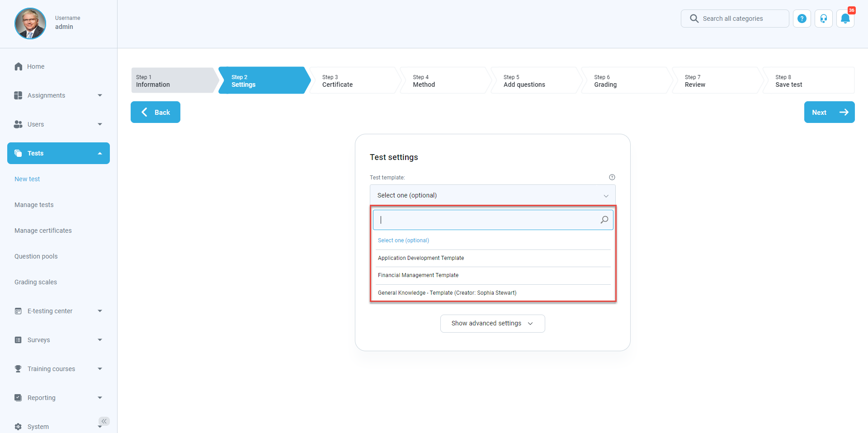Open the support headset icon
Image resolution: width=868 pixels, height=433 pixels.
pyautogui.click(x=823, y=19)
